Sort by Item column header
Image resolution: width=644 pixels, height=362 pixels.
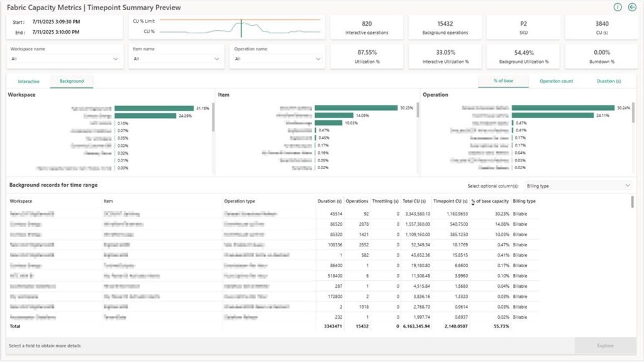tap(108, 201)
